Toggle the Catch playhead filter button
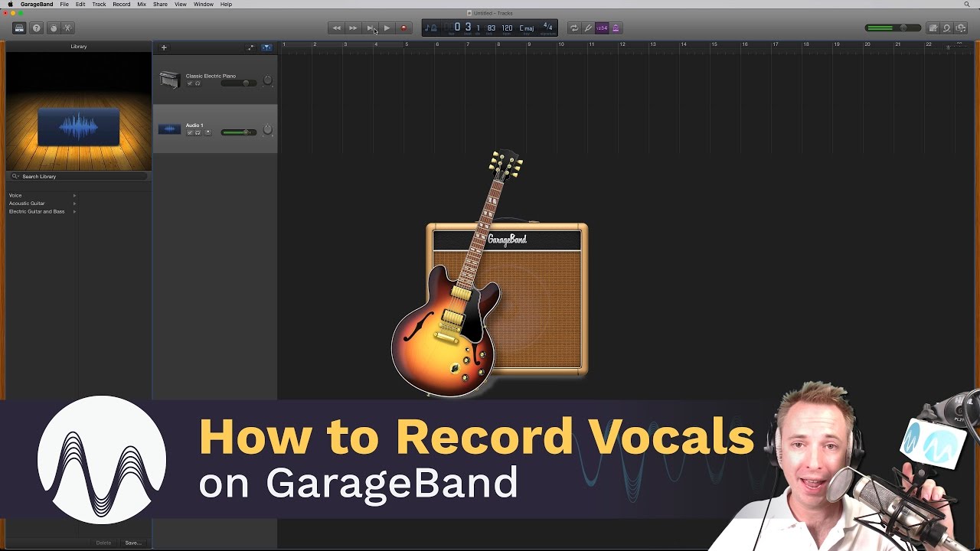The image size is (980, 551). tap(266, 47)
